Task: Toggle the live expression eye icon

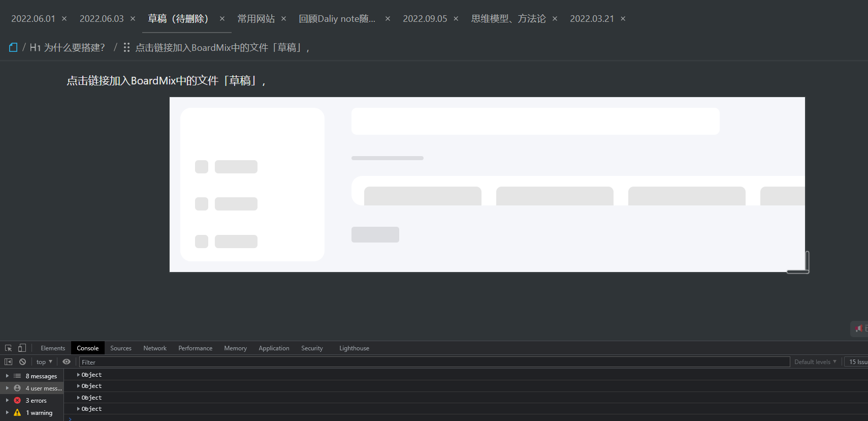Action: 67,362
